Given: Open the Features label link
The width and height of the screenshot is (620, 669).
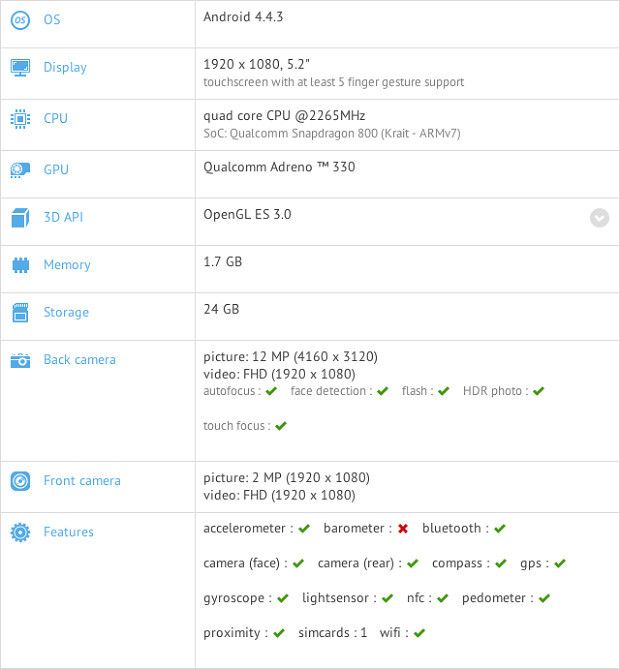Looking at the screenshot, I should (68, 532).
